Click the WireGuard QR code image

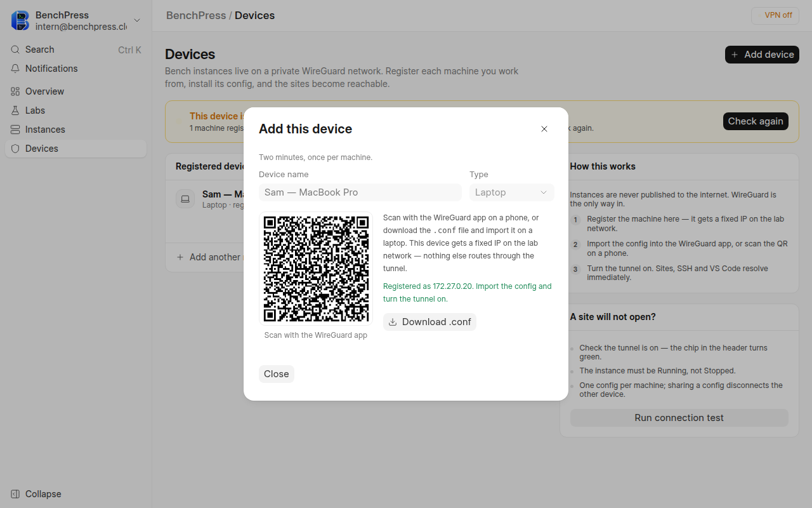click(316, 269)
